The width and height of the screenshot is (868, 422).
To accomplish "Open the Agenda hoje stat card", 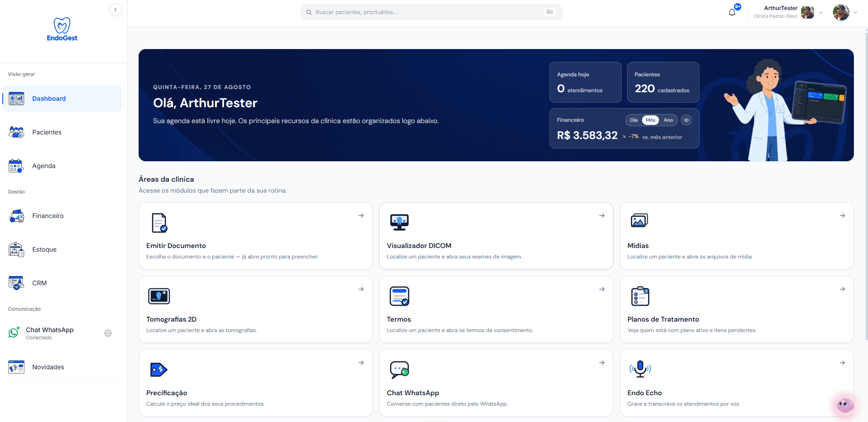I will 585,82.
